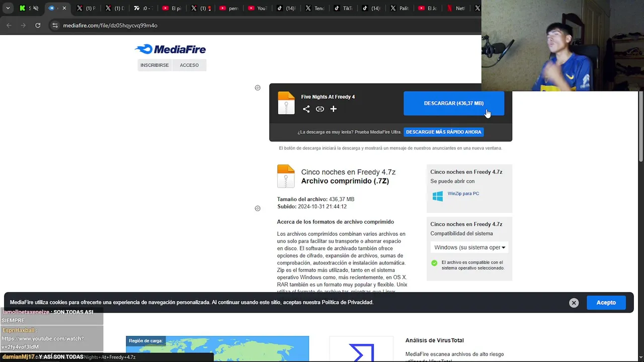This screenshot has height=362, width=644.
Task: Switch to the 'El Jo' YouTube tab
Action: pyautogui.click(x=429, y=8)
